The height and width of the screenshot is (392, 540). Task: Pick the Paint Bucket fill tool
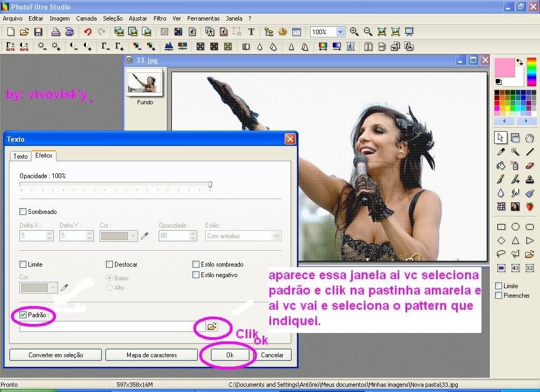coord(501,165)
